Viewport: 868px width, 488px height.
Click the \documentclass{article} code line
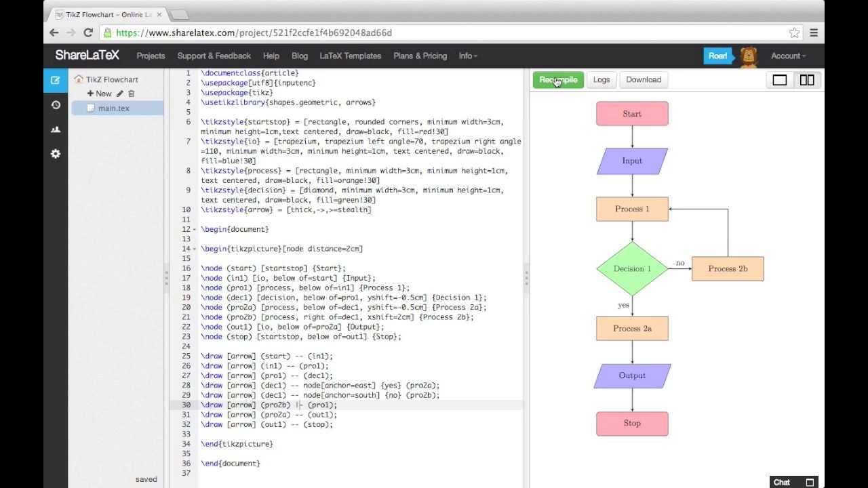tap(250, 73)
